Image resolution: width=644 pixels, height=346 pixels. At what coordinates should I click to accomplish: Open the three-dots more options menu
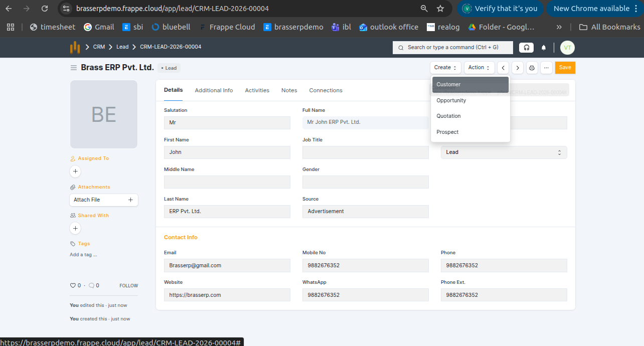pyautogui.click(x=546, y=68)
